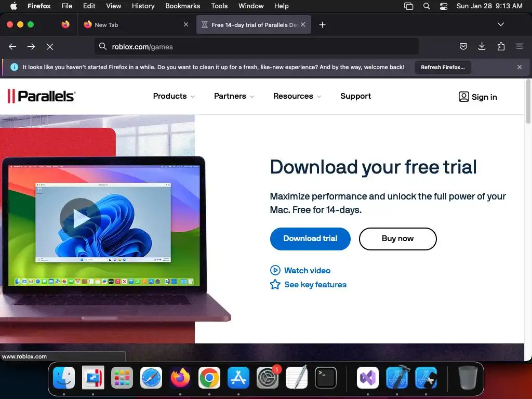Dismiss the Firefox refresh notification bar
This screenshot has height=399, width=532.
pyautogui.click(x=520, y=67)
